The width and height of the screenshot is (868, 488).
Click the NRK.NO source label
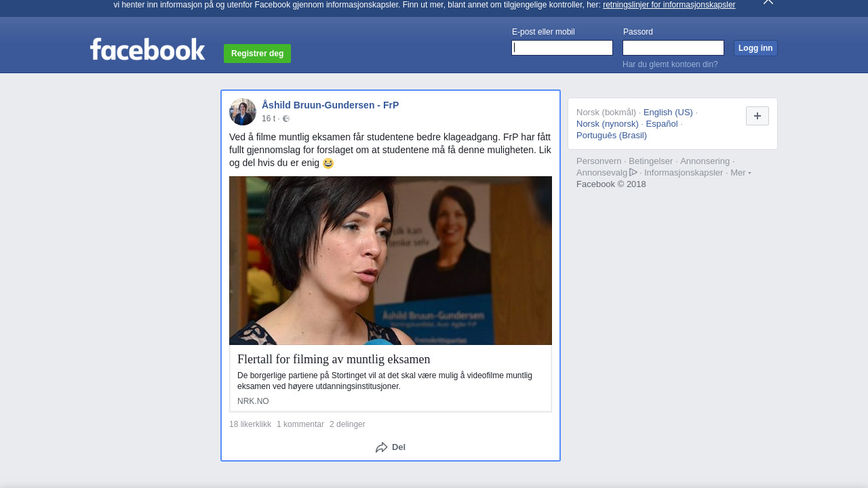pos(253,401)
